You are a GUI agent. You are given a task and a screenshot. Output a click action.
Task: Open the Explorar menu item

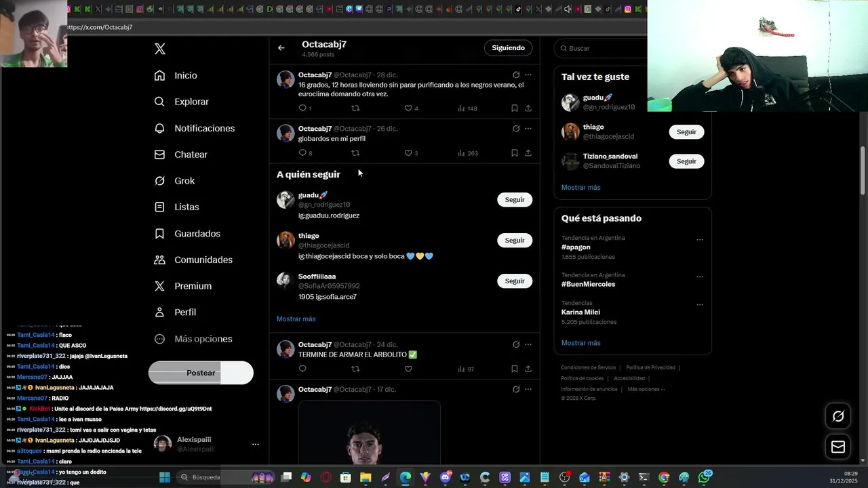[181, 102]
